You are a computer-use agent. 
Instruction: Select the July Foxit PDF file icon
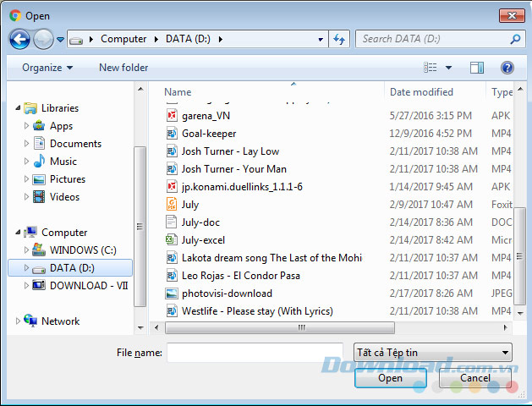pyautogui.click(x=172, y=205)
